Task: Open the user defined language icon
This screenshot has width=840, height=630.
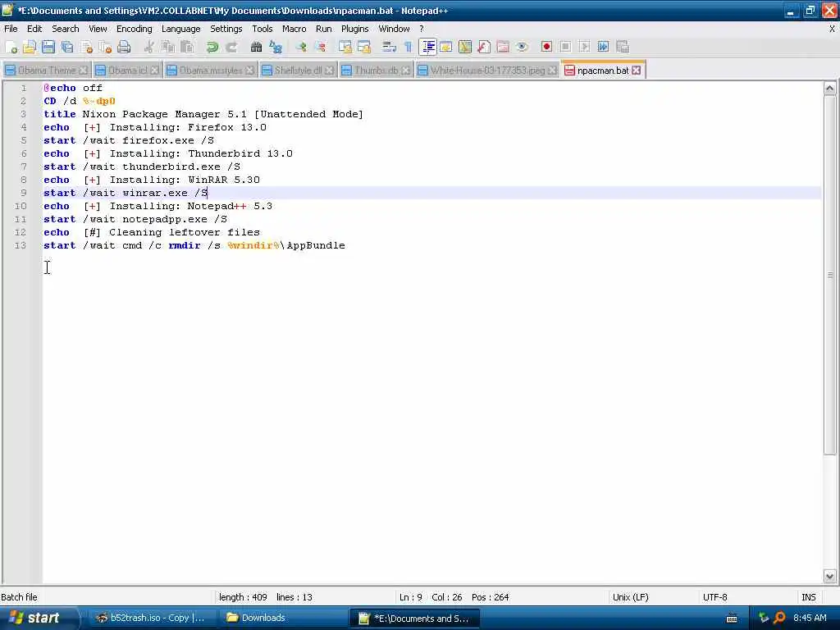Action: (x=445, y=47)
